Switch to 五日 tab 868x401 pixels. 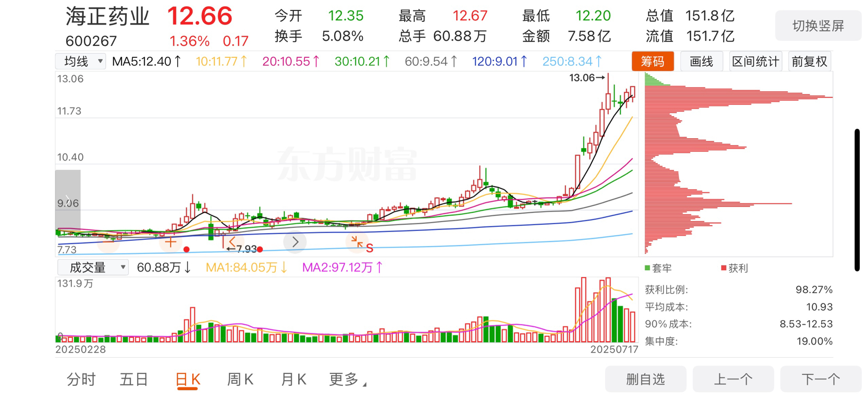[134, 380]
